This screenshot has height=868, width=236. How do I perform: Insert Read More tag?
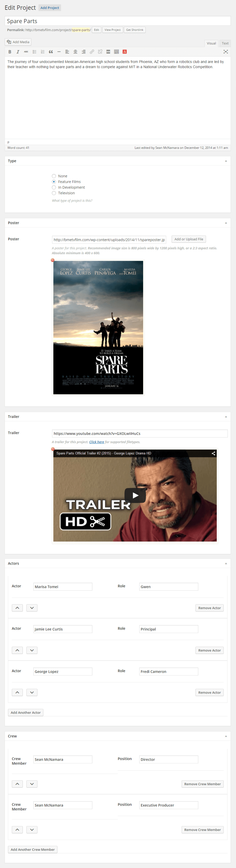pyautogui.click(x=108, y=52)
